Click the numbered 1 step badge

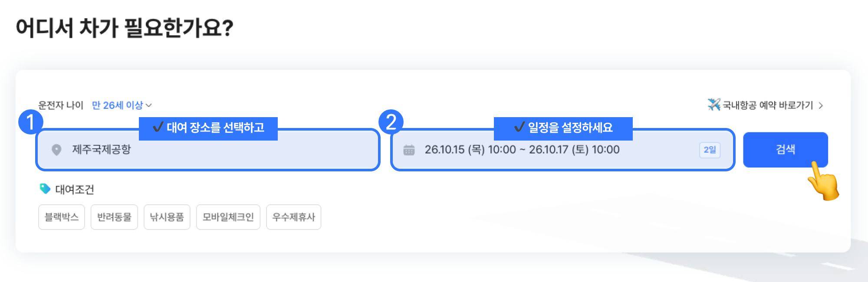pyautogui.click(x=30, y=122)
